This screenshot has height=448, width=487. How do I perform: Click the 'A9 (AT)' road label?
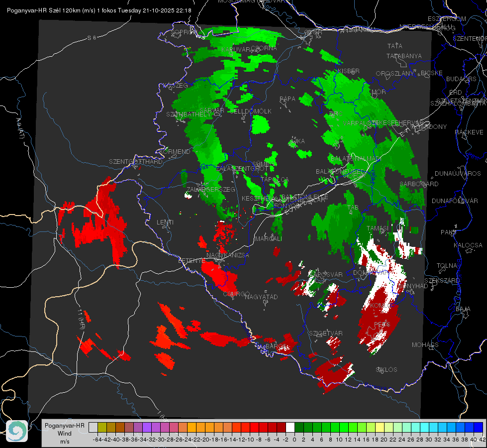click(20, 128)
